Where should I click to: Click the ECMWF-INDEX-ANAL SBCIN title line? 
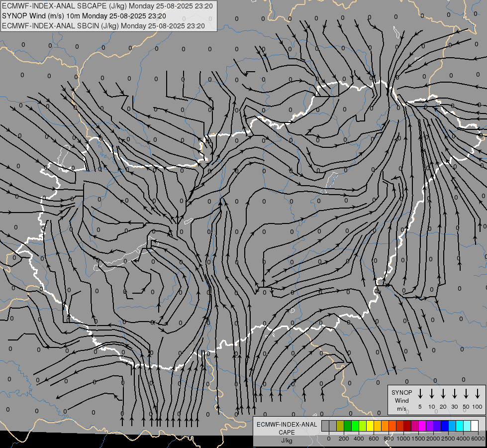(103, 26)
